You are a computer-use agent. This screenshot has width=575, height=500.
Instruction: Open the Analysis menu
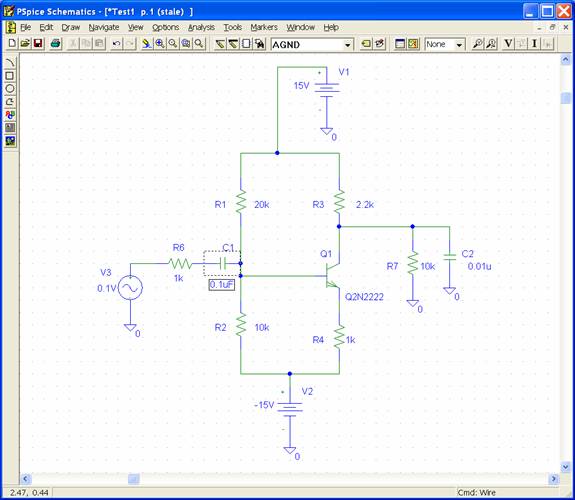(201, 28)
